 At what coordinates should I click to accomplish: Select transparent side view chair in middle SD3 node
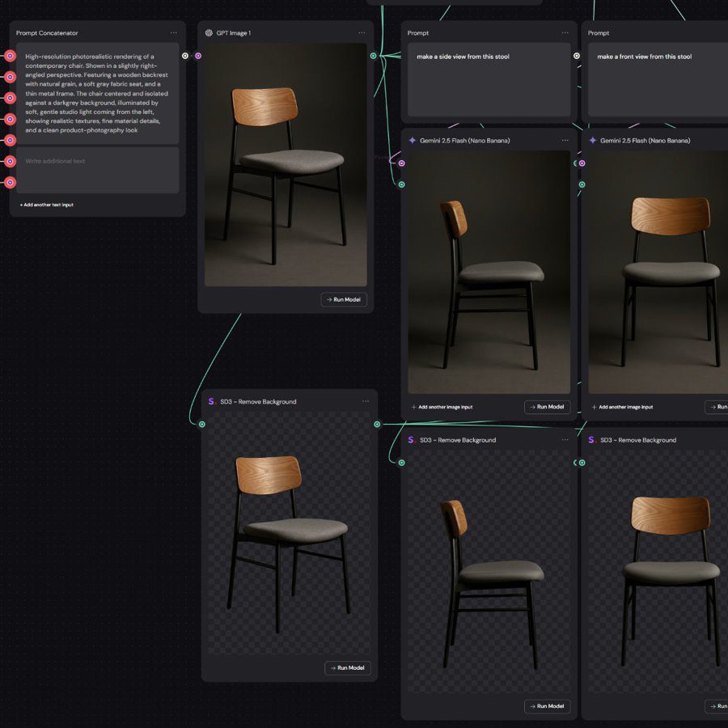pos(489,572)
